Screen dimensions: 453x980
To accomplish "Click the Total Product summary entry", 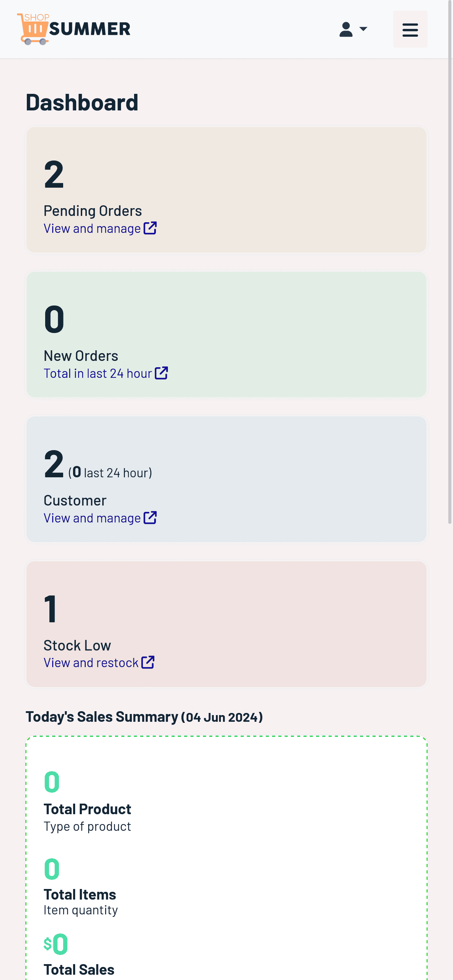I will coord(87,801).
